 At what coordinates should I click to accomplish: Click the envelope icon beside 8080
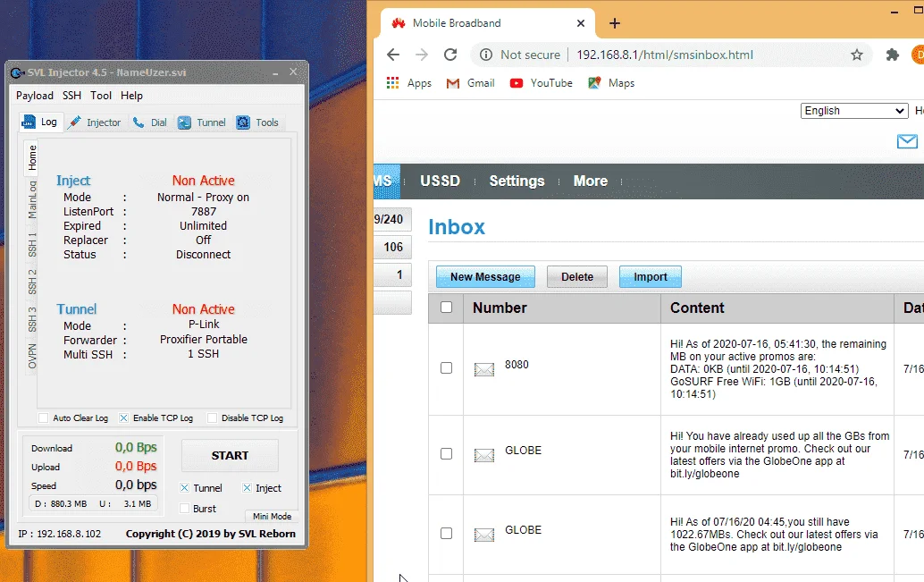(484, 369)
